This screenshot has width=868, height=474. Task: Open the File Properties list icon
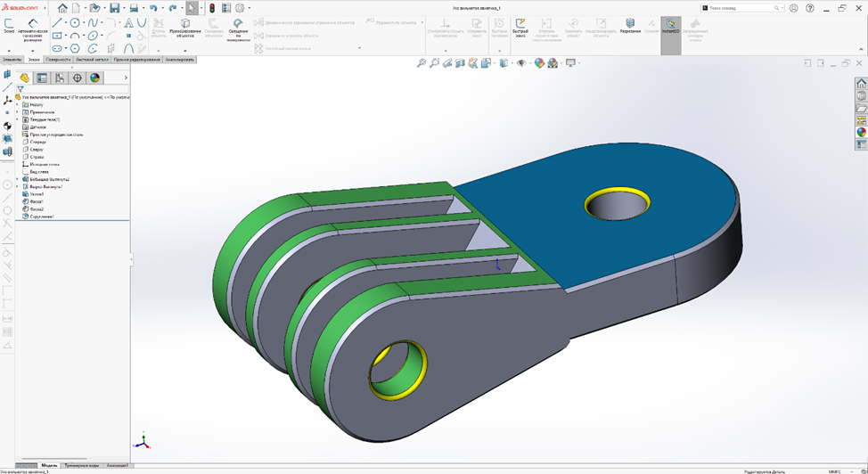tap(226, 8)
